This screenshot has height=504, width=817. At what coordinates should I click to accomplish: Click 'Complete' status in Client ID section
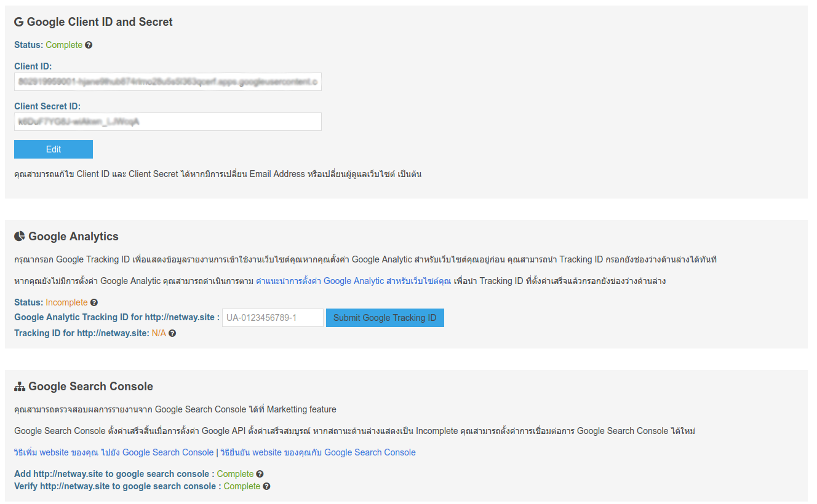pos(64,45)
